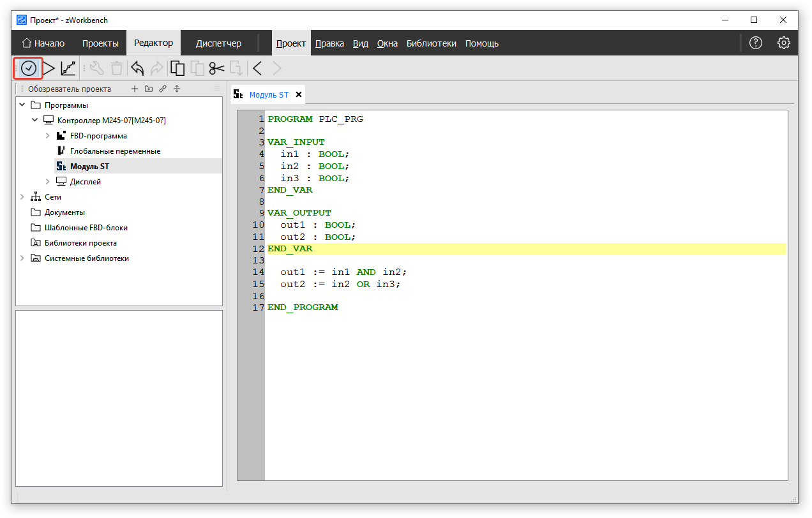812x518 pixels.
Task: Click the check project (checkmark) icon
Action: click(28, 68)
